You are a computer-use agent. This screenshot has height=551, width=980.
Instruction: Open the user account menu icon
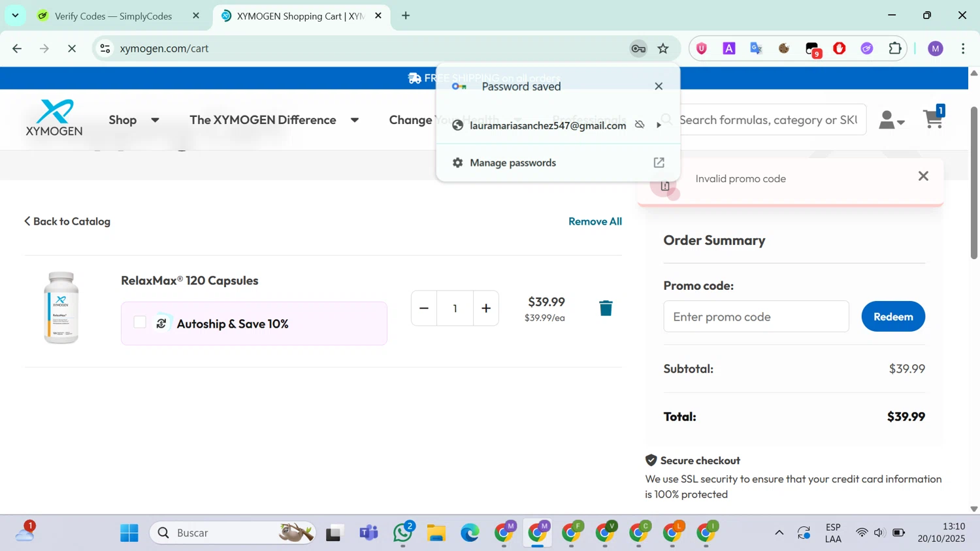pos(891,120)
